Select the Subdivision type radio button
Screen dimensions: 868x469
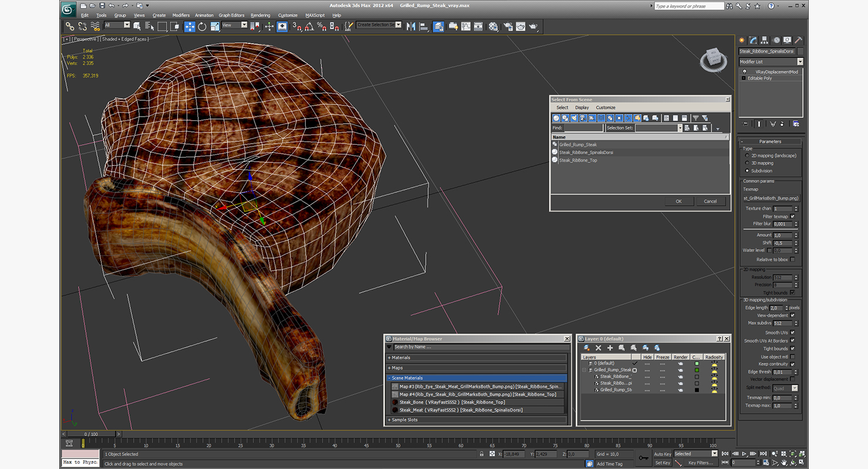pos(747,171)
